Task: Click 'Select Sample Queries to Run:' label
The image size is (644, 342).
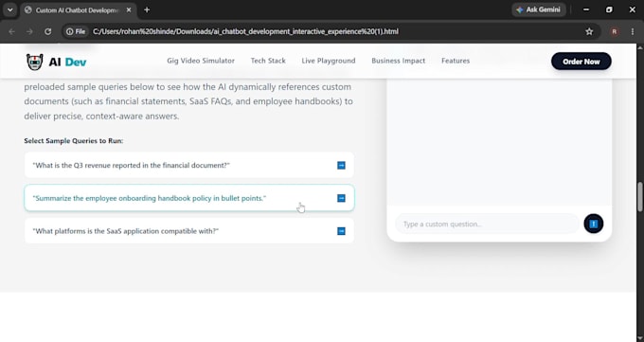Action: click(x=74, y=140)
